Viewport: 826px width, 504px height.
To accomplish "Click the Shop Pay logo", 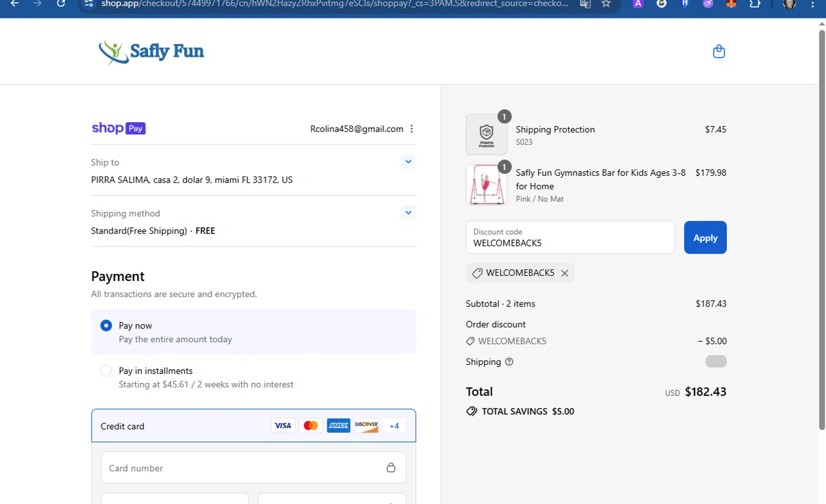I will [118, 128].
